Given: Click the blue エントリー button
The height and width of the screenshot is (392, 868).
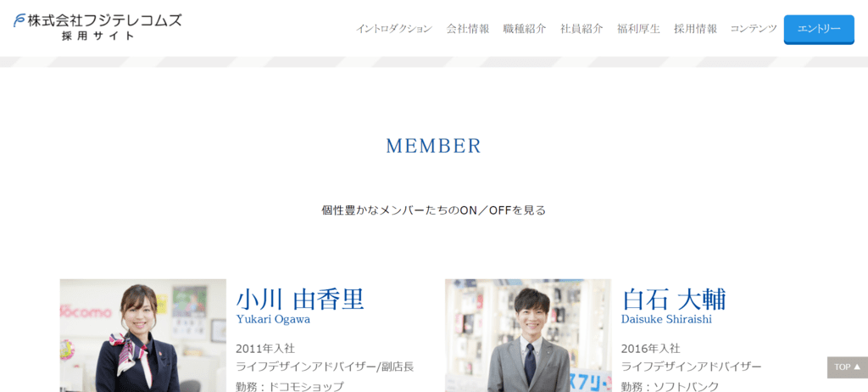Looking at the screenshot, I should pyautogui.click(x=819, y=30).
